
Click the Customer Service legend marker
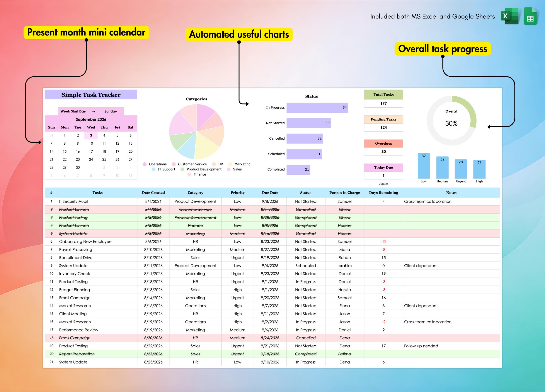click(174, 164)
